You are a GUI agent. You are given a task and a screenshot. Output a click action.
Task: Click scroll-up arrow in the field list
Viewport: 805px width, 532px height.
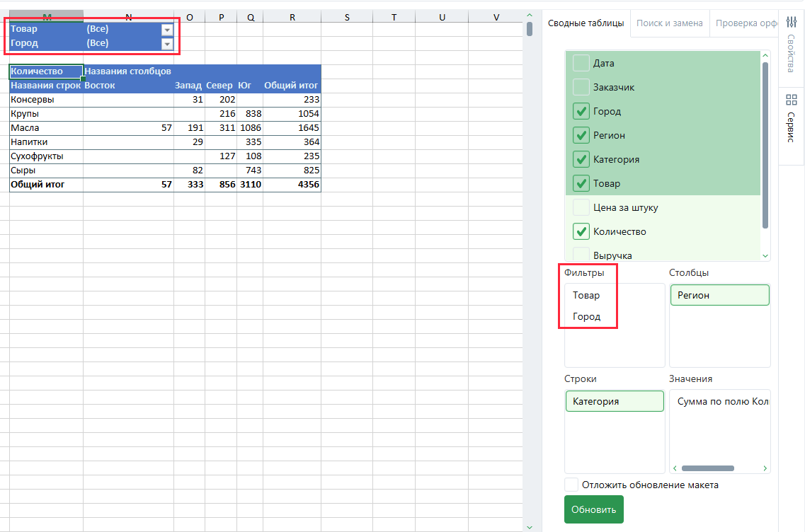point(765,55)
